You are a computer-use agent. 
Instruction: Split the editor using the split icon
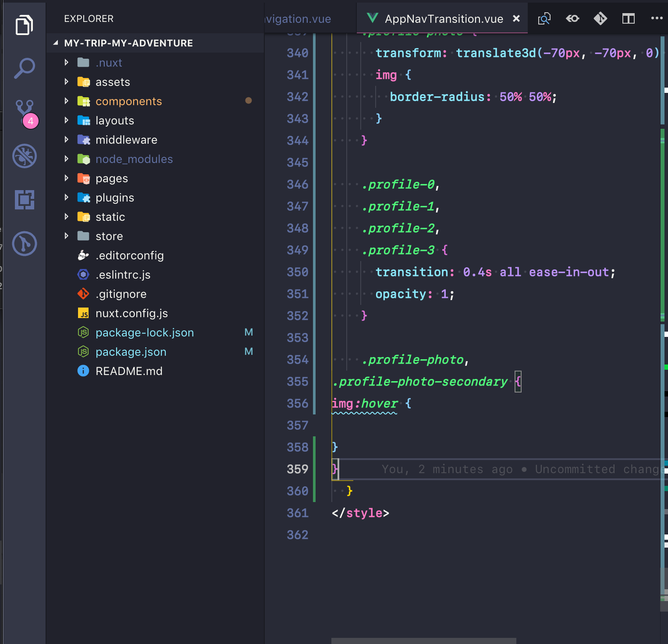[628, 19]
